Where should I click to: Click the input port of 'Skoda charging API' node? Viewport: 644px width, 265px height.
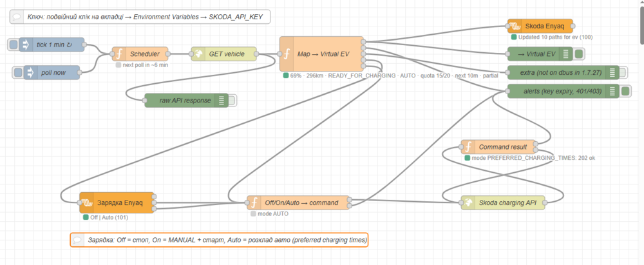coord(461,202)
